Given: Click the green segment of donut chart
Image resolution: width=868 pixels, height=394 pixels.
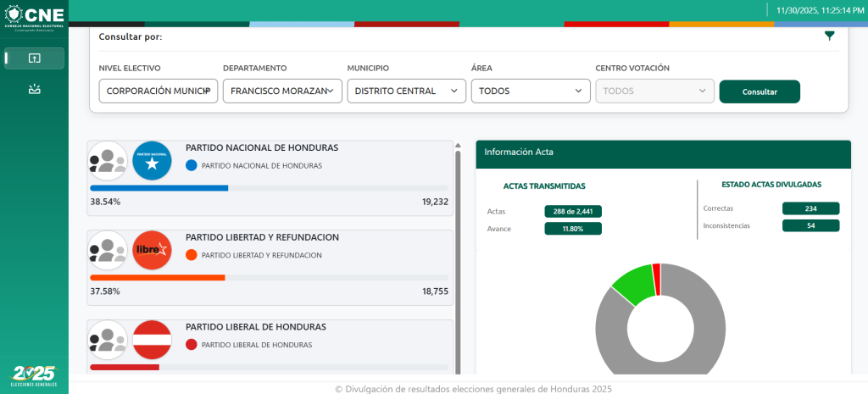Looking at the screenshot, I should click(634, 283).
